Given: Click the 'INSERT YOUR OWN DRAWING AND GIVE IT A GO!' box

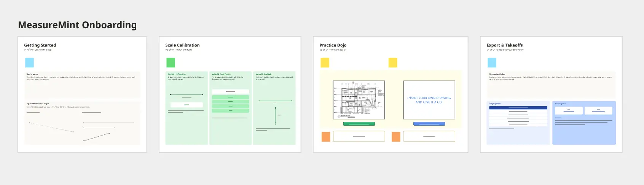Looking at the screenshot, I should click(x=429, y=100).
